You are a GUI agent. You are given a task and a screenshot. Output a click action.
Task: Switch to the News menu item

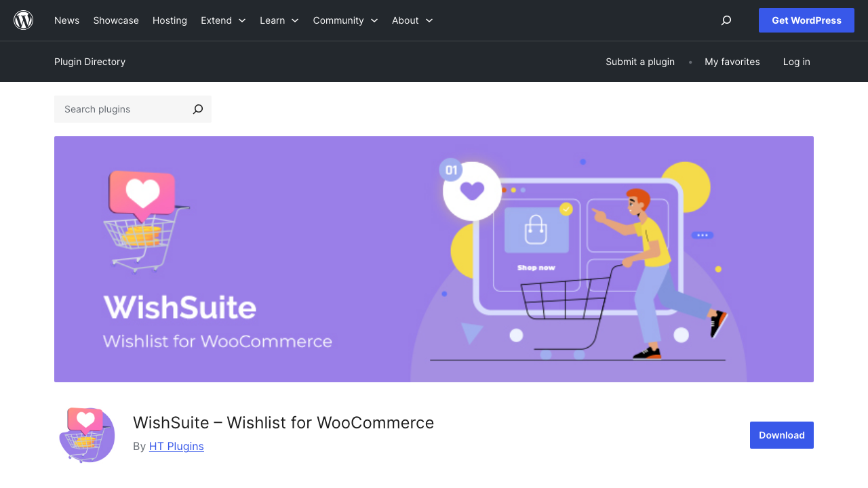(x=66, y=20)
